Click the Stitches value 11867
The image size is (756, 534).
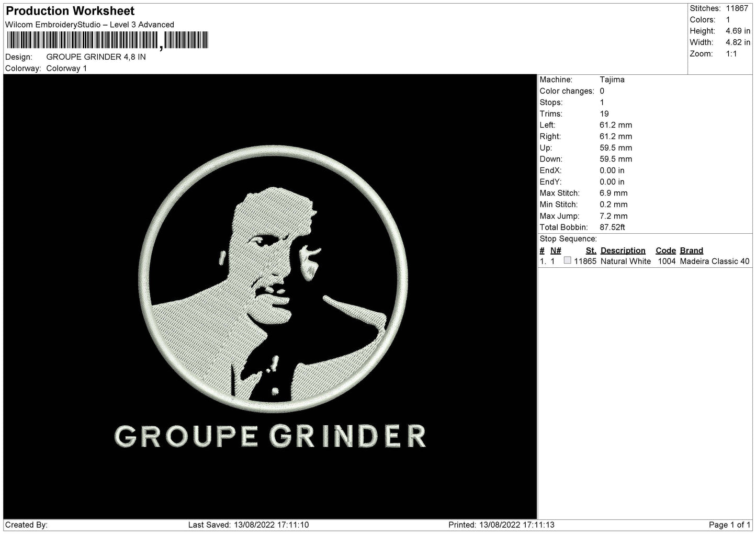tap(738, 8)
